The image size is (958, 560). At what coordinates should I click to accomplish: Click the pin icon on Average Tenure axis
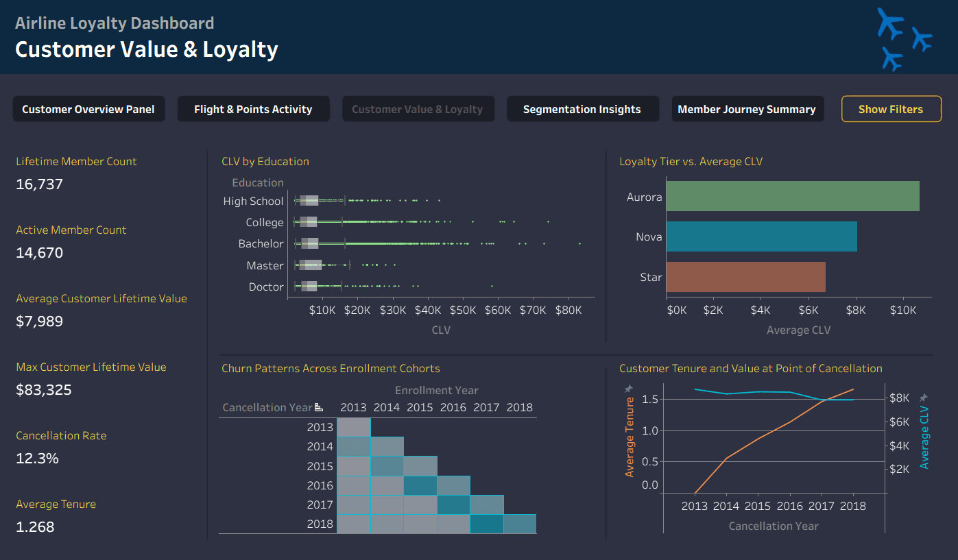coord(628,389)
